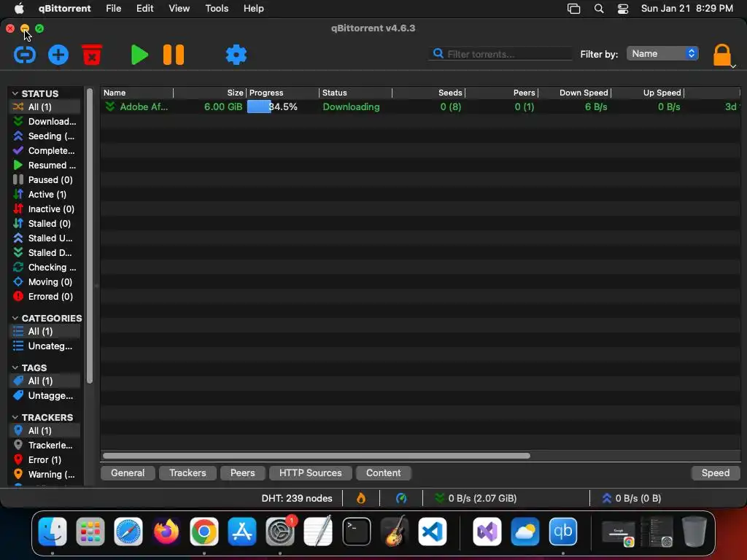747x560 pixels.
Task: Click the orange lock UI icon
Action: (721, 55)
